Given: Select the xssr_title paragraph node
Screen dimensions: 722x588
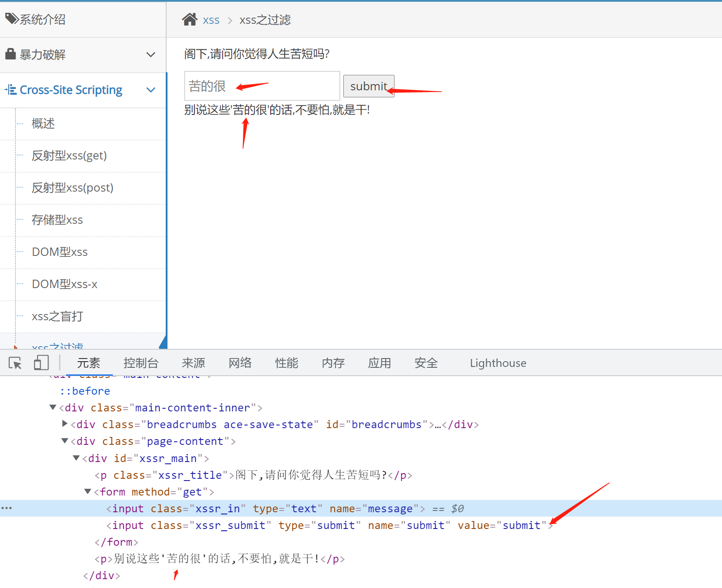Looking at the screenshot, I should 253,475.
